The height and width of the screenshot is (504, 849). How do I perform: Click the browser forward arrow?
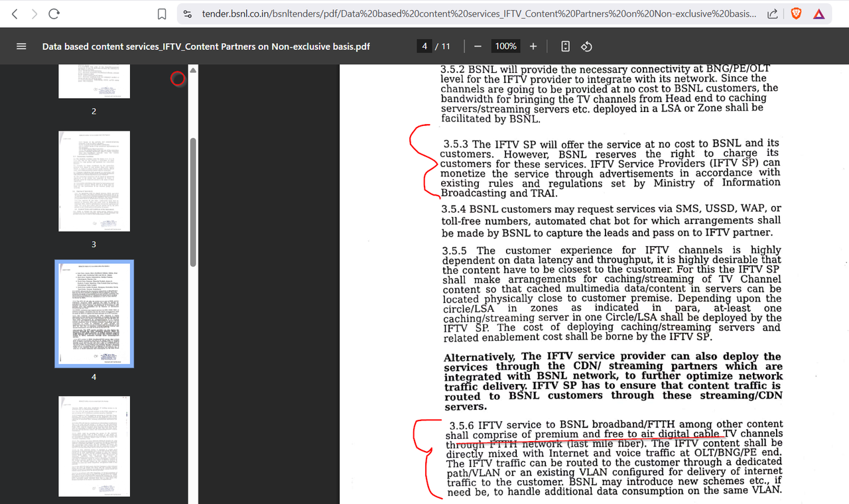click(34, 14)
